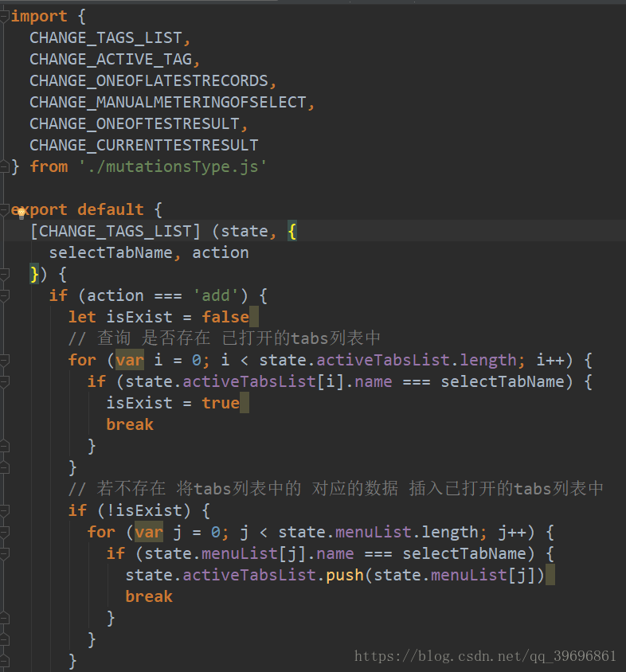Collapse the export default fold marker
This screenshot has height=672, width=626.
4,209
